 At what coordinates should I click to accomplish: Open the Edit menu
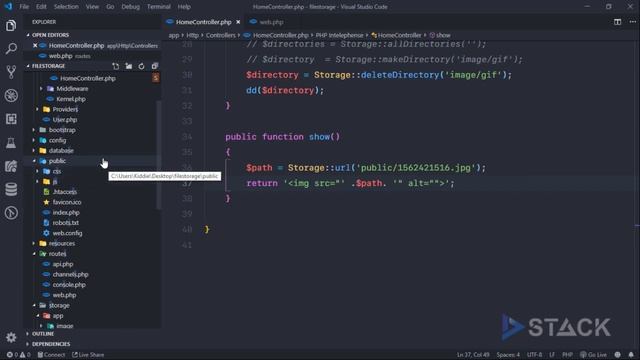[x=41, y=7]
